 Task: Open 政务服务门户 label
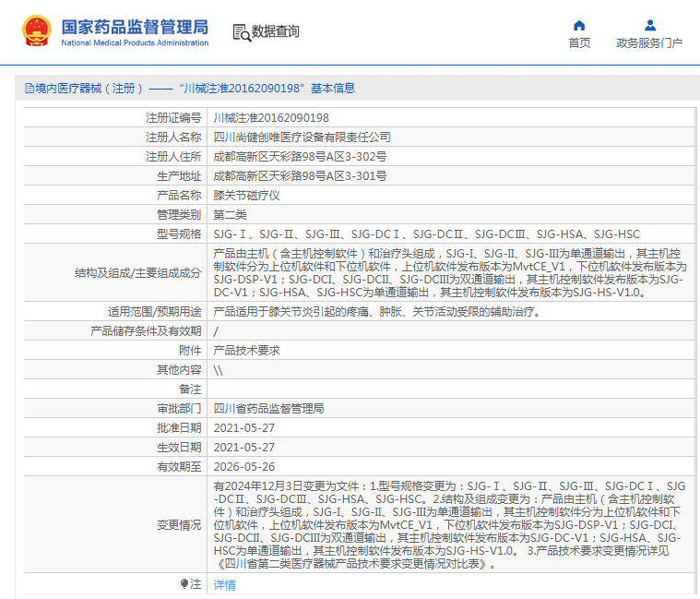[x=649, y=42]
